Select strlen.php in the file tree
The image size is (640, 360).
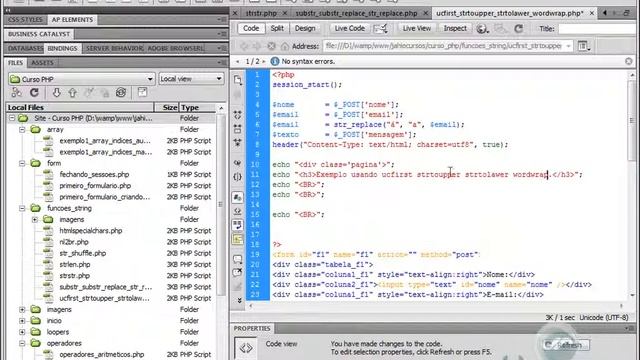pyautogui.click(x=75, y=264)
